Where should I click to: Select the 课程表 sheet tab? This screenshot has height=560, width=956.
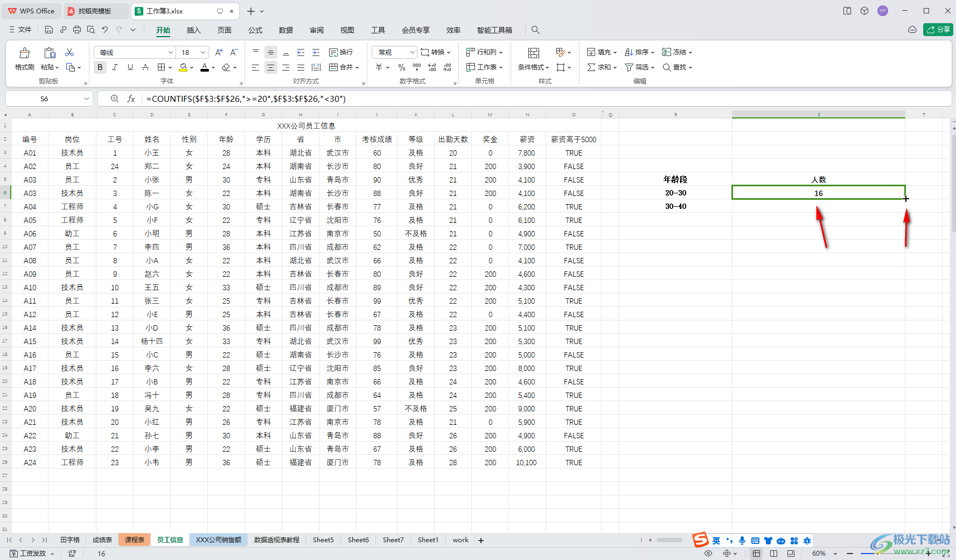coord(135,540)
